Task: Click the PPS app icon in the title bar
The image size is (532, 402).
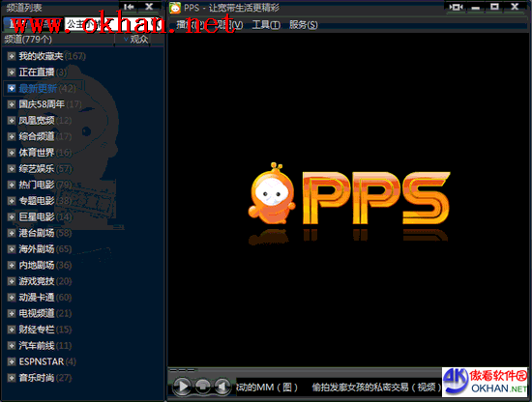Action: [x=175, y=8]
